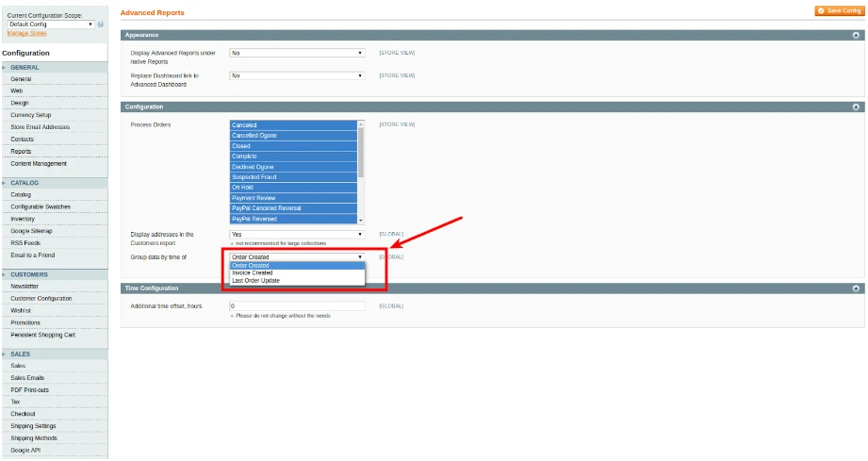The width and height of the screenshot is (868, 461).
Task: Click the Process Orders list scrollbar
Action: (x=361, y=152)
